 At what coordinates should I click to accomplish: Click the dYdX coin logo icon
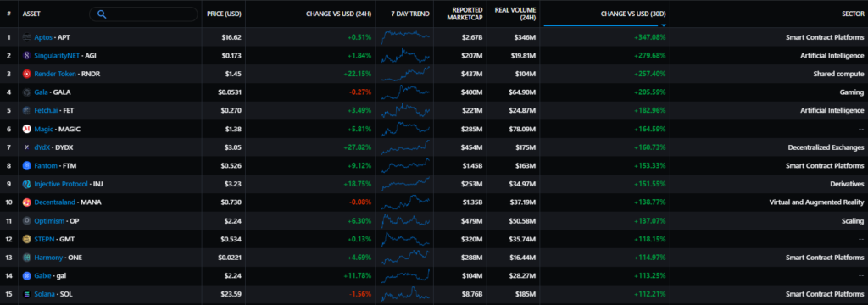coord(26,147)
